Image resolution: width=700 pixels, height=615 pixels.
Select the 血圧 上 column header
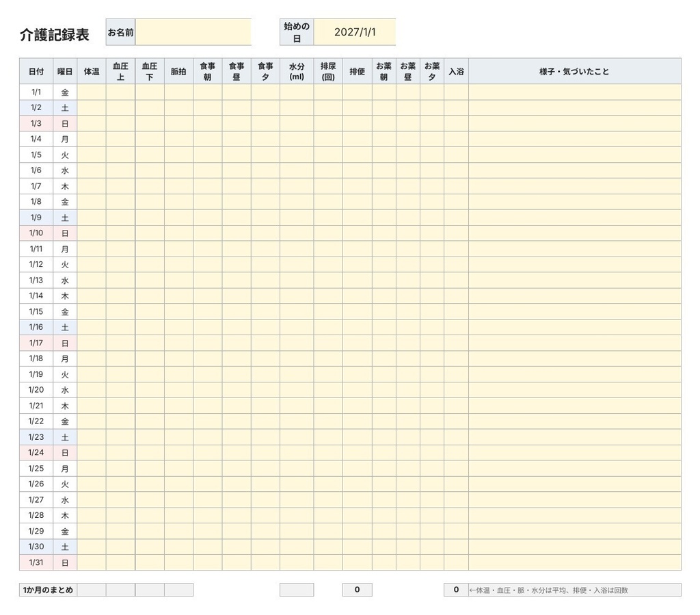[120, 71]
